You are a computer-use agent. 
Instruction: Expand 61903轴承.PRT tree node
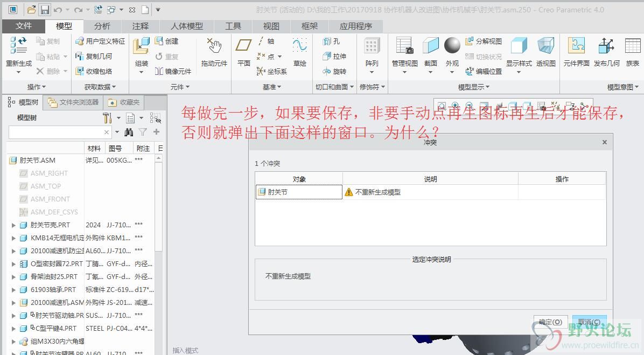coord(13,290)
